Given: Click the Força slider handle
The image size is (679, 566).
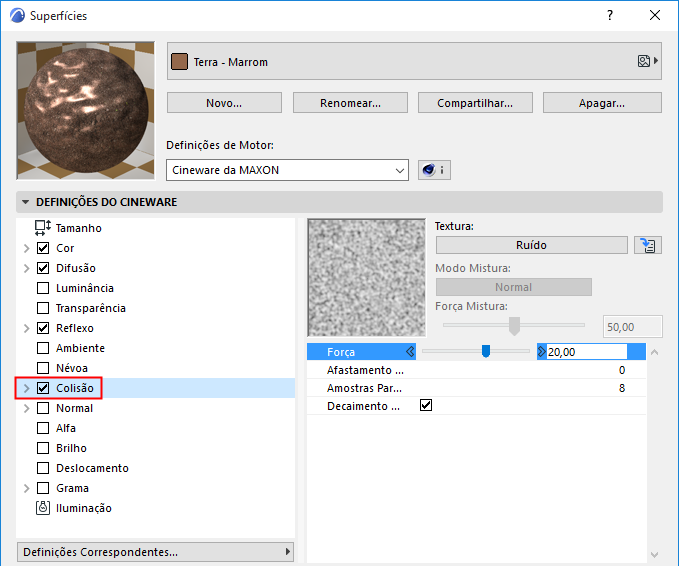Looking at the screenshot, I should click(486, 351).
